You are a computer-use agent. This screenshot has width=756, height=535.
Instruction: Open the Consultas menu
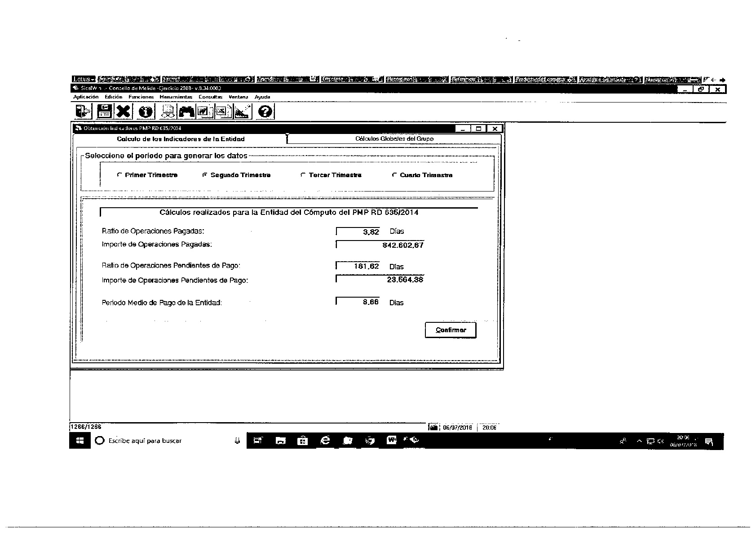point(210,97)
